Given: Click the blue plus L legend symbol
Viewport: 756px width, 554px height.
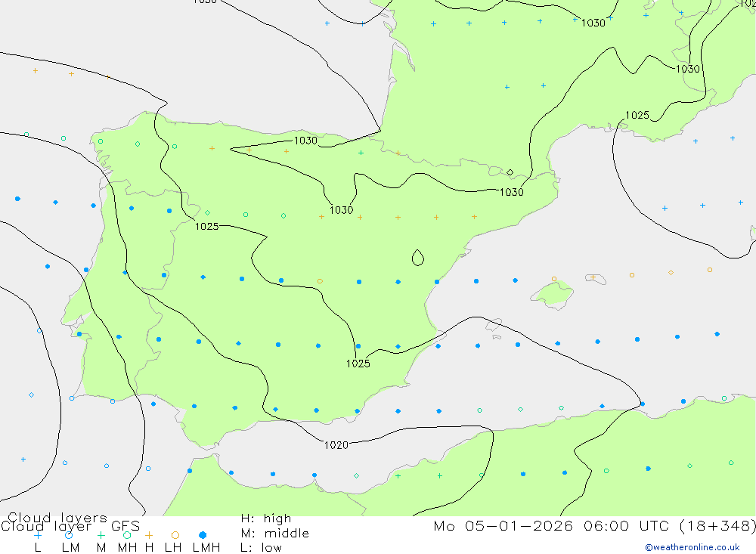Looking at the screenshot, I should click(x=38, y=535).
